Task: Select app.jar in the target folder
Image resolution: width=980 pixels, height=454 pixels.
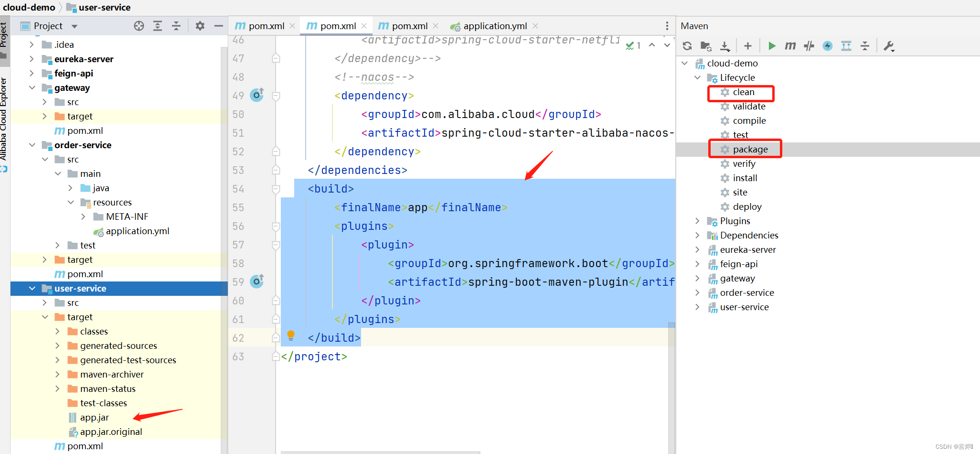Action: (95, 417)
